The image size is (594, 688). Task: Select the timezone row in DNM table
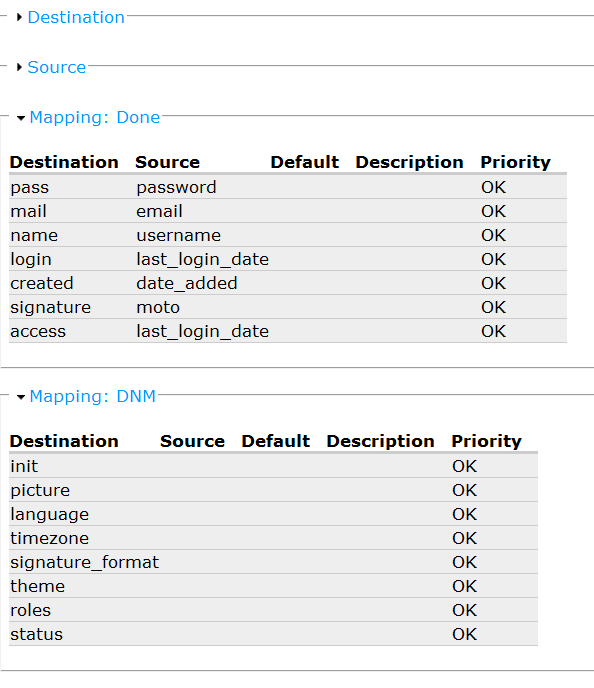click(x=273, y=538)
